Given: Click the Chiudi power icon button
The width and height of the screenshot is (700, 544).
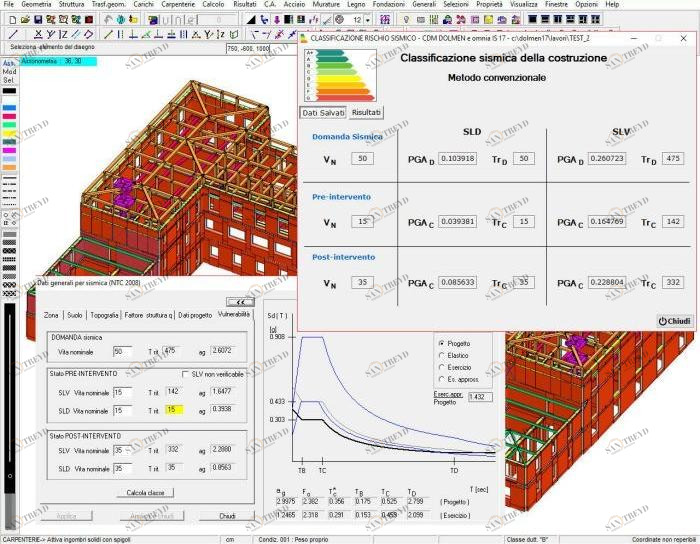Looking at the screenshot, I should point(674,320).
